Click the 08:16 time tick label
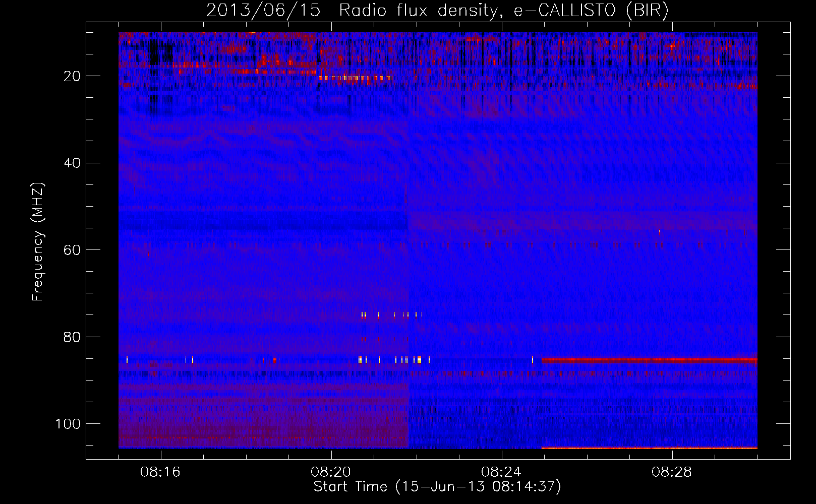 160,472
